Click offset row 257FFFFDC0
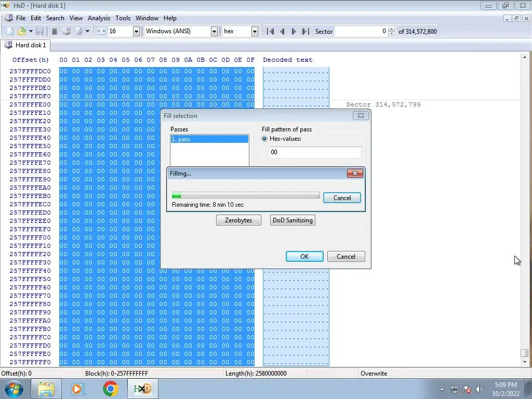Screen dimensions: 532x399 click(30, 71)
